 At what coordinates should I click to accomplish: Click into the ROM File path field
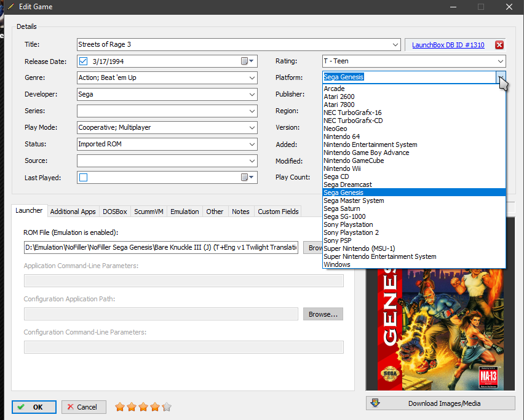[x=161, y=248]
